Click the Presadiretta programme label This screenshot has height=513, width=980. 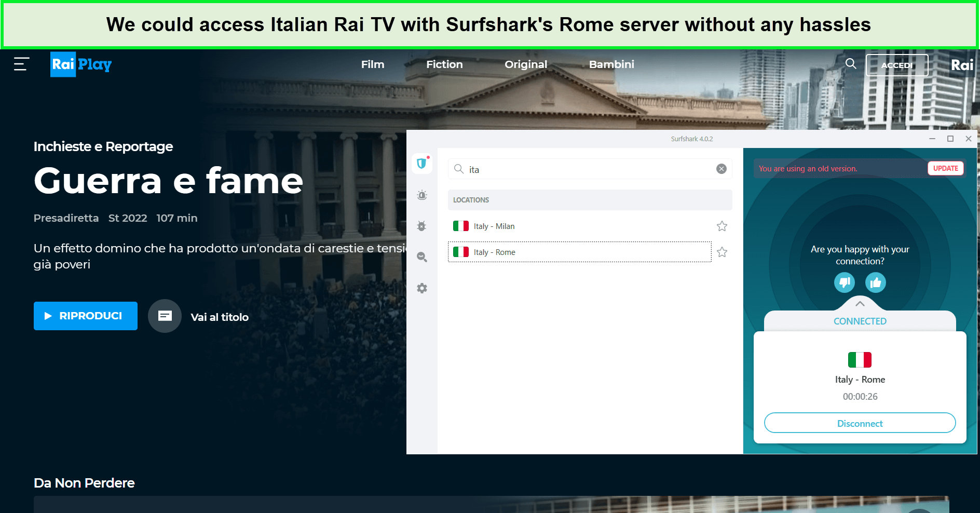click(x=66, y=218)
